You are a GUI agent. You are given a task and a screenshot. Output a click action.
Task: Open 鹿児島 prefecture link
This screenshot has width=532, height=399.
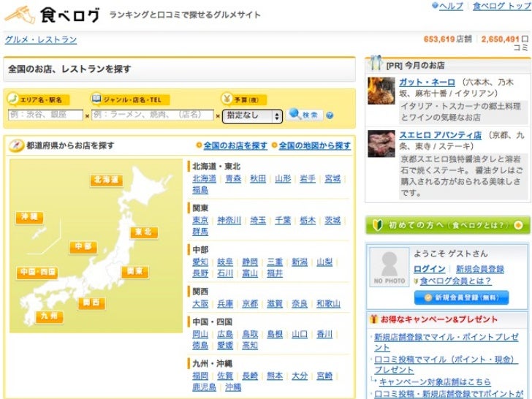pyautogui.click(x=205, y=387)
